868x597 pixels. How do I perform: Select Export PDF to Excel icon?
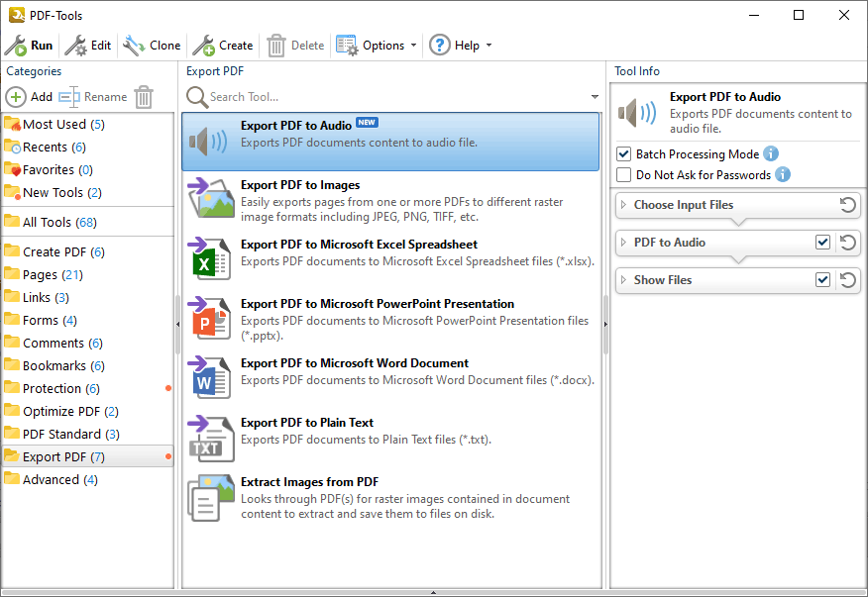point(210,257)
